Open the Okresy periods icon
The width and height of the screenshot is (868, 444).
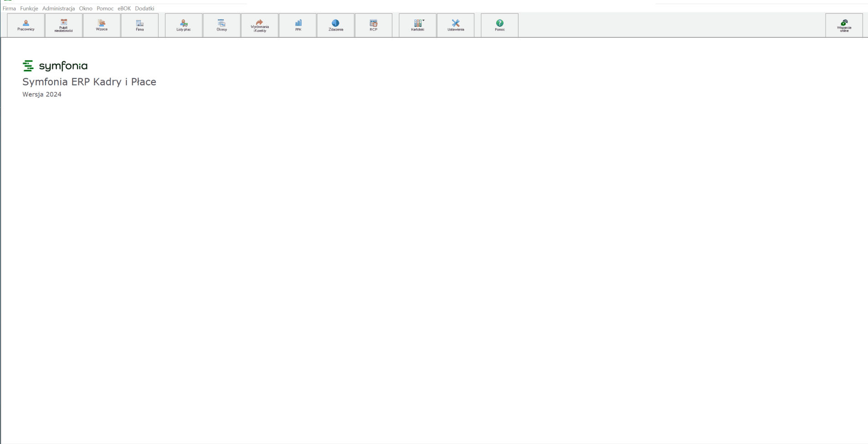[222, 25]
